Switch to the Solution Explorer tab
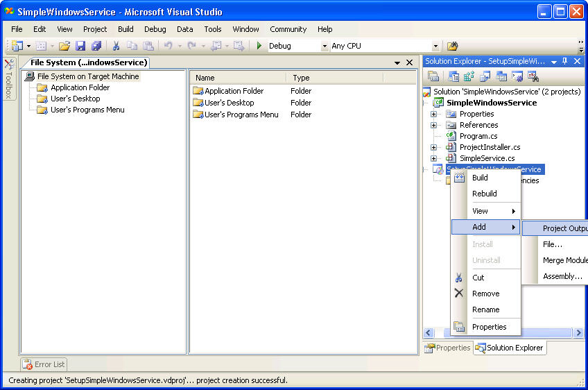Screen dimensions: 588x390 (509, 348)
